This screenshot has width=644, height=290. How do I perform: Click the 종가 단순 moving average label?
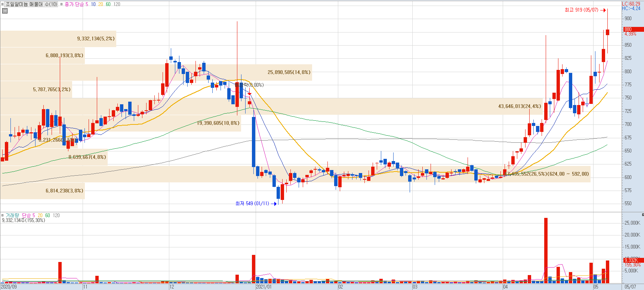(74, 4)
